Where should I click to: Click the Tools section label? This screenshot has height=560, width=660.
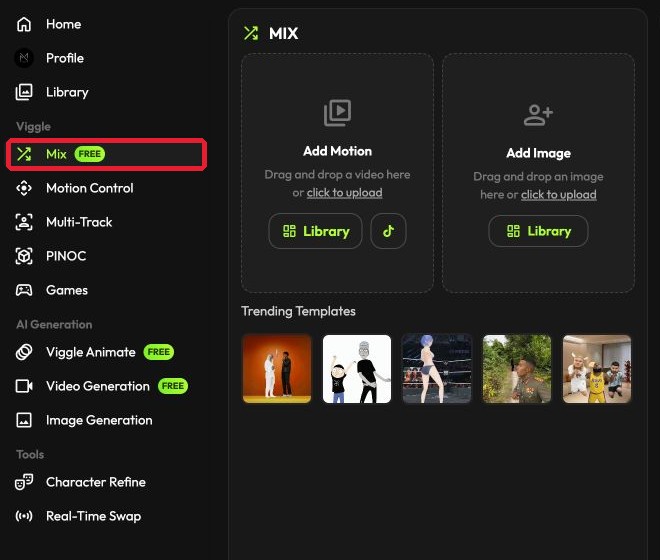[x=30, y=454]
